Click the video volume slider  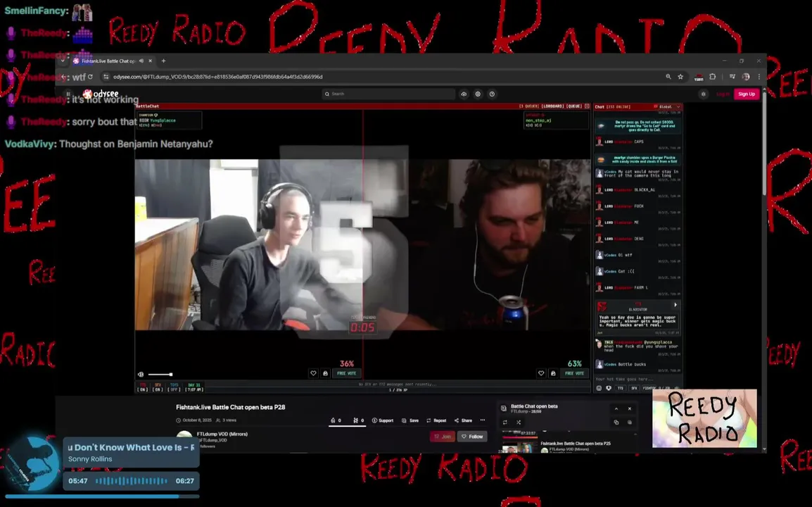click(x=160, y=375)
